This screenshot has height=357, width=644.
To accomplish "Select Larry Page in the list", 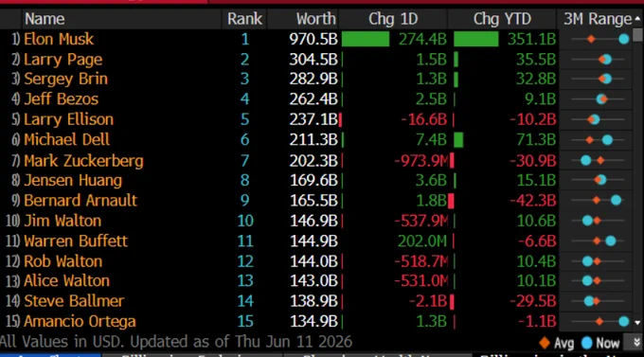I will click(63, 60).
